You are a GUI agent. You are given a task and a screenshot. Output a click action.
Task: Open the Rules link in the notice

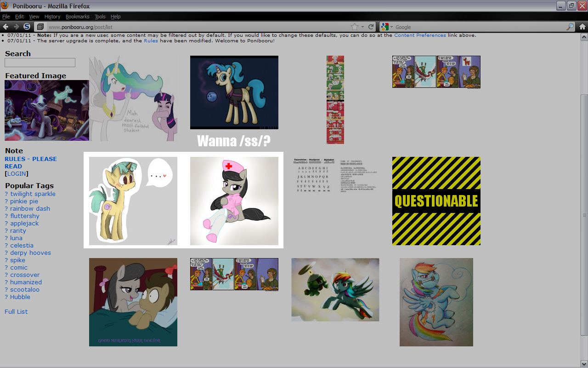click(151, 40)
